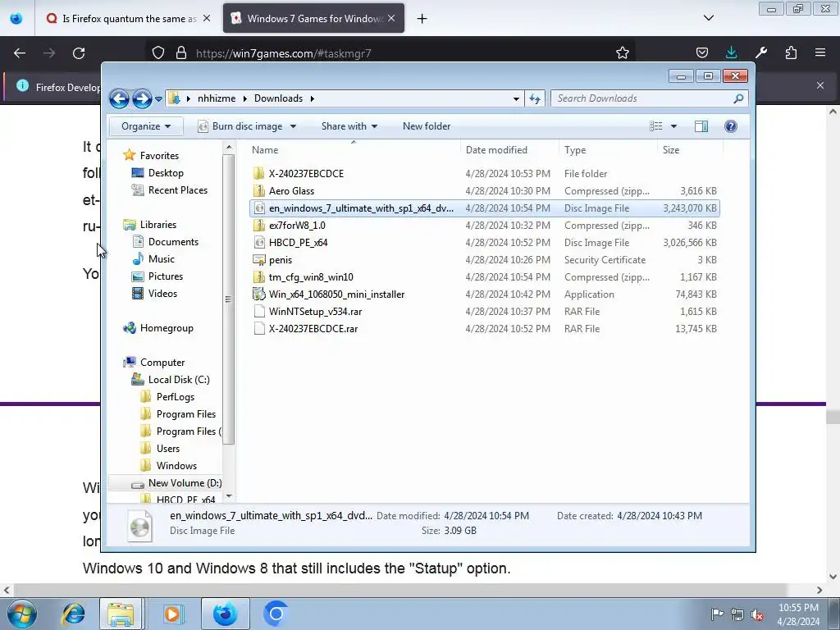Select the security certificate file icon
Screen dimensions: 840x630
click(x=259, y=260)
